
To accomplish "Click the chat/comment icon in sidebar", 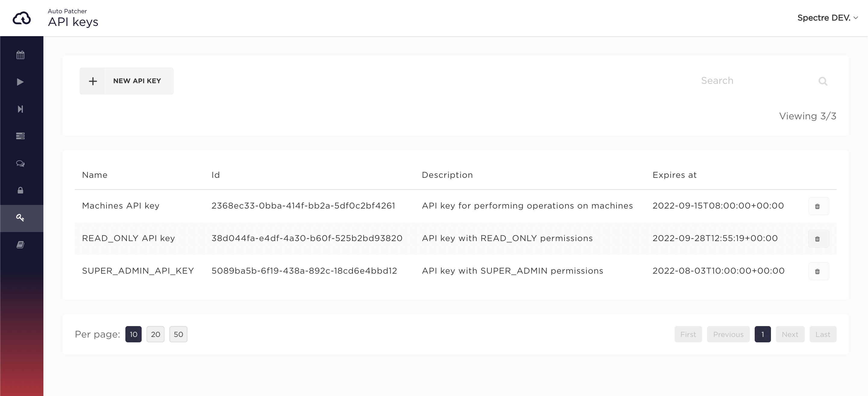I will (x=21, y=163).
